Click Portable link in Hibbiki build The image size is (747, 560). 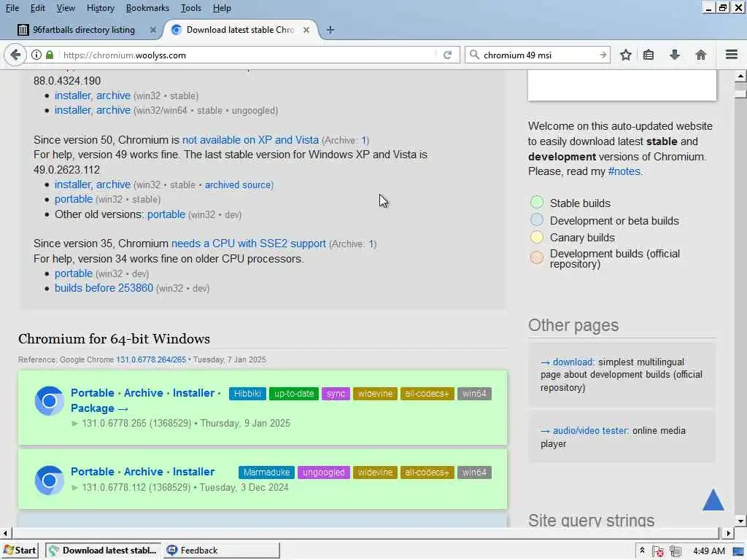coord(93,393)
